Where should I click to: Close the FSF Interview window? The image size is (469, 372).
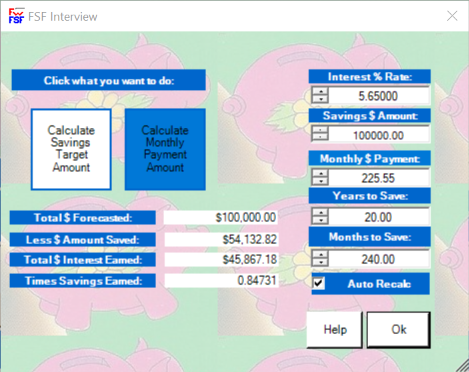(x=452, y=16)
